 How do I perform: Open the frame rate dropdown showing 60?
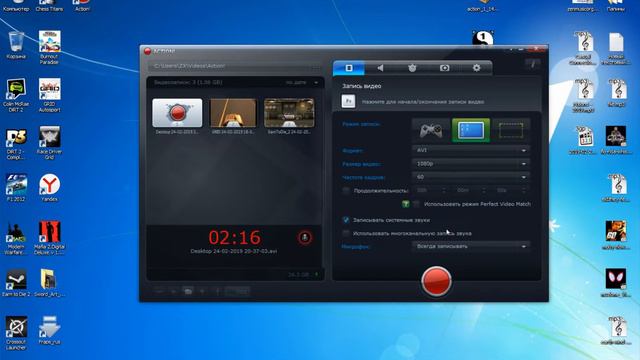pos(471,177)
